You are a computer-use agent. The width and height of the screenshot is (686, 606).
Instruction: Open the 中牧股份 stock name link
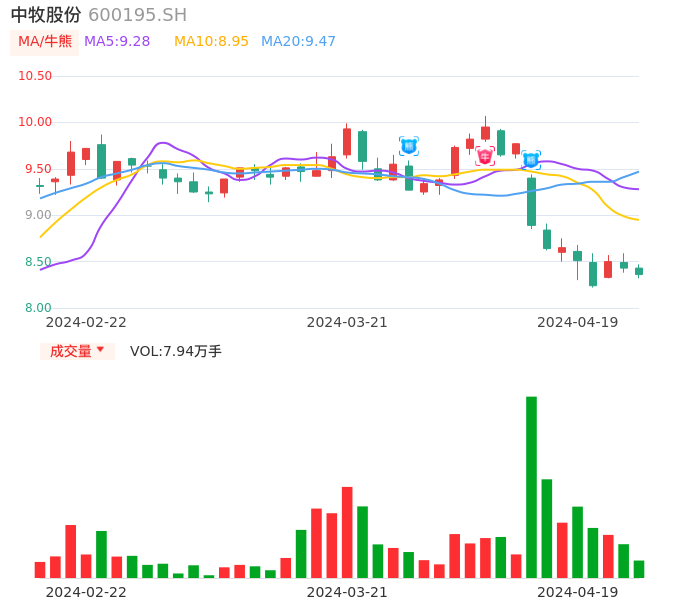click(46, 15)
